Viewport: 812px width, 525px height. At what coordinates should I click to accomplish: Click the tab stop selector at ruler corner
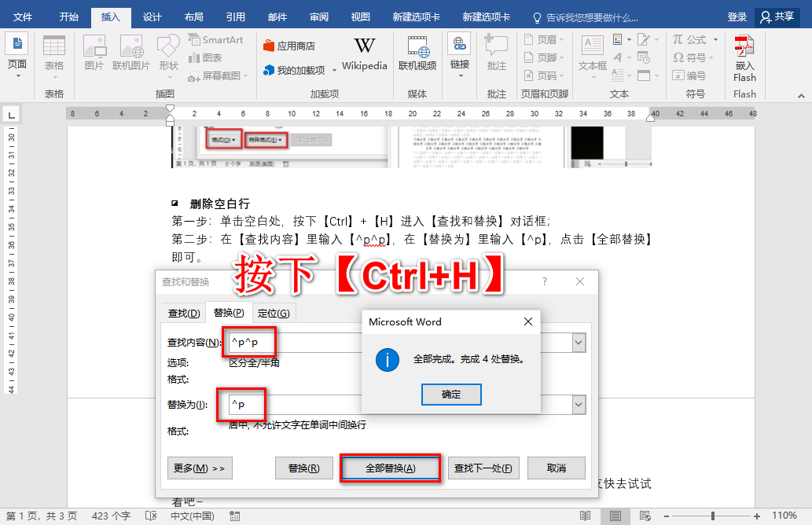click(x=11, y=114)
